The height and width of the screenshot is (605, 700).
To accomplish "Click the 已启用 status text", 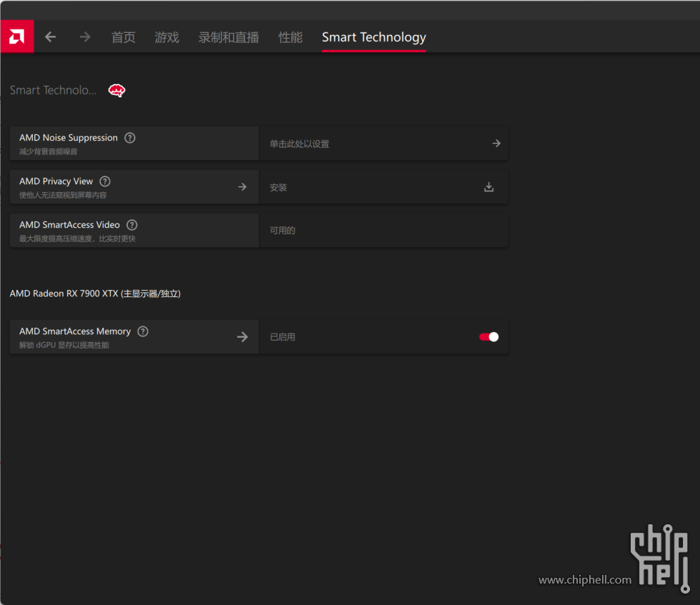I will coord(282,337).
